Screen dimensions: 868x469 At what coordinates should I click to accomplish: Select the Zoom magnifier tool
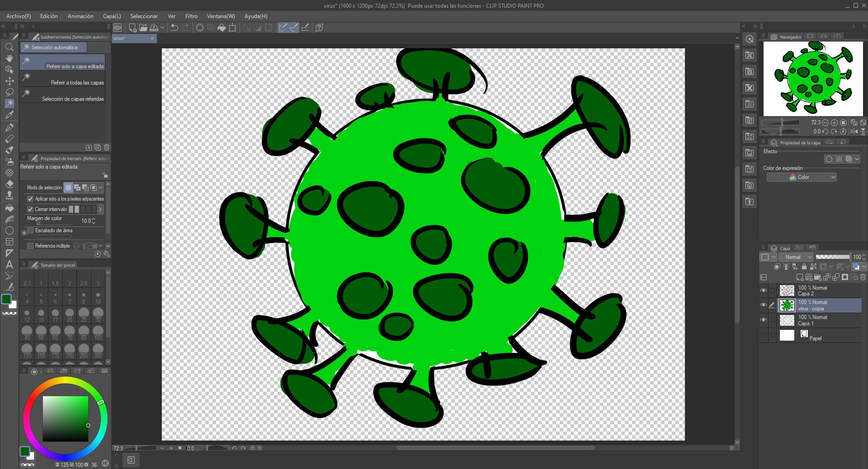[9, 47]
